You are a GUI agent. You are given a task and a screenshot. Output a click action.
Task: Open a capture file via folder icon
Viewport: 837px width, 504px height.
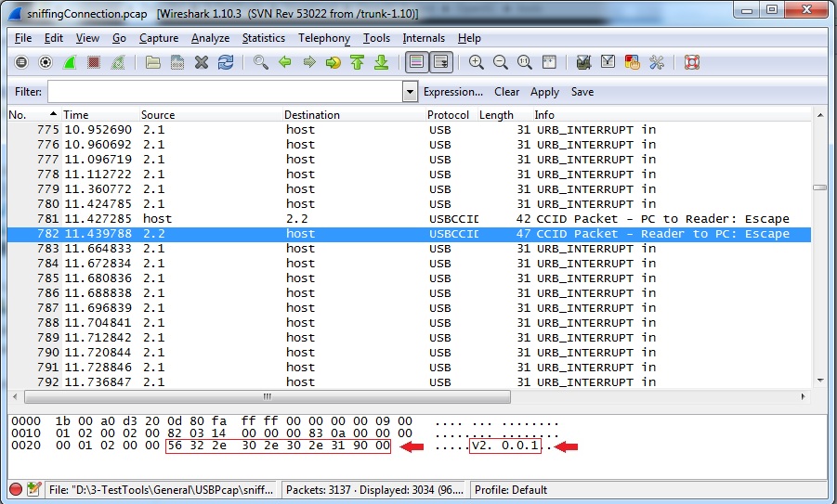point(153,62)
